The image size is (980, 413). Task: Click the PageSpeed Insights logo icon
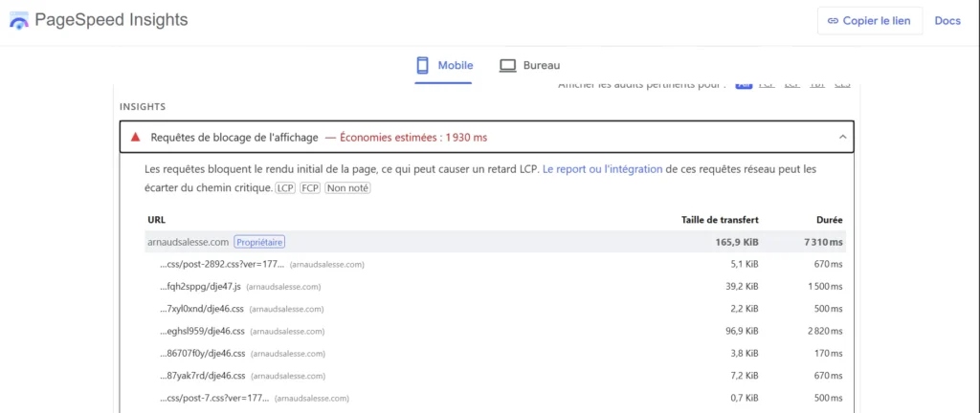coord(19,21)
